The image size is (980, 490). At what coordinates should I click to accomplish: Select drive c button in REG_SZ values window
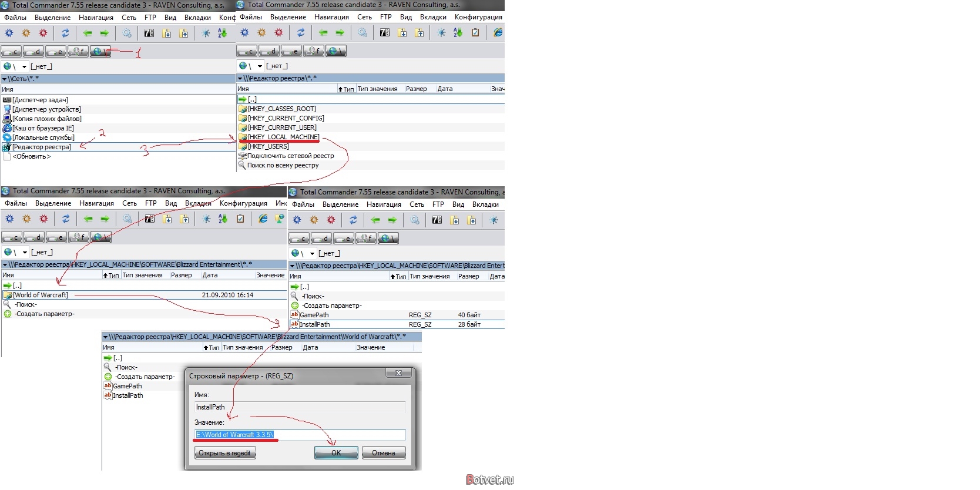298,238
